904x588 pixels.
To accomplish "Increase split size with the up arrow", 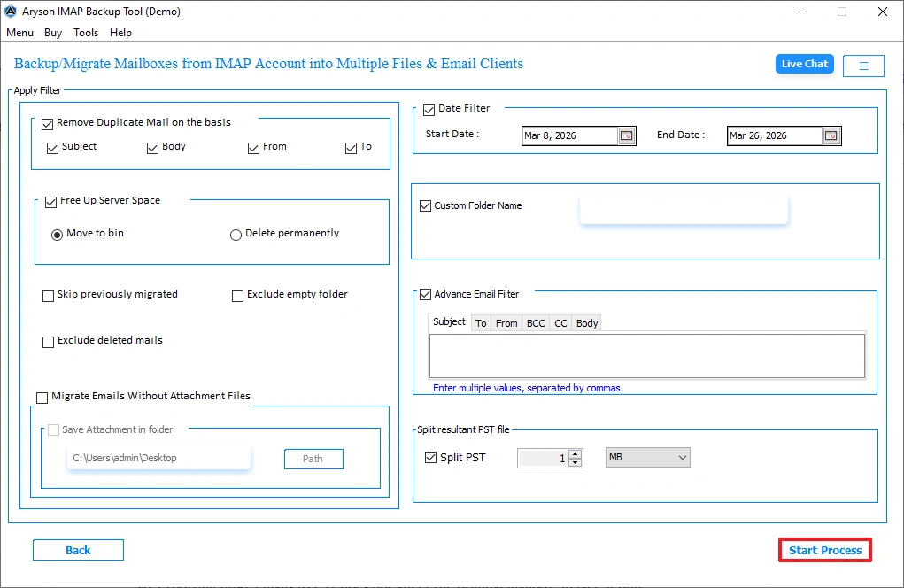I will tap(576, 453).
